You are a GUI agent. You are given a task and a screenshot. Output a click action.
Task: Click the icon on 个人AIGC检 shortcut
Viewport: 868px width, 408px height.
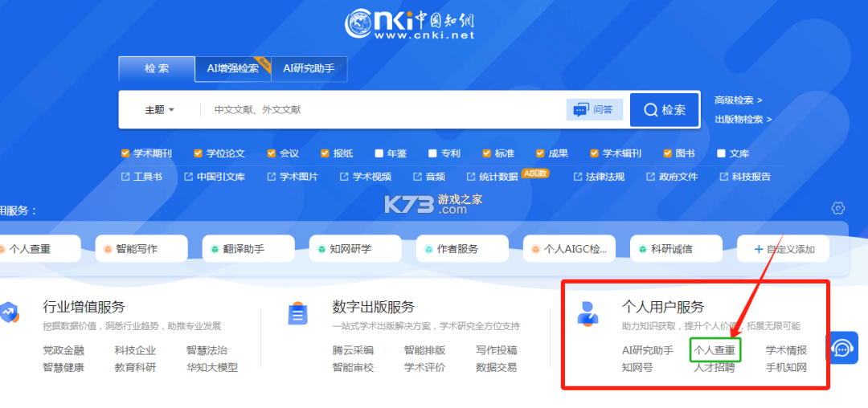point(535,249)
